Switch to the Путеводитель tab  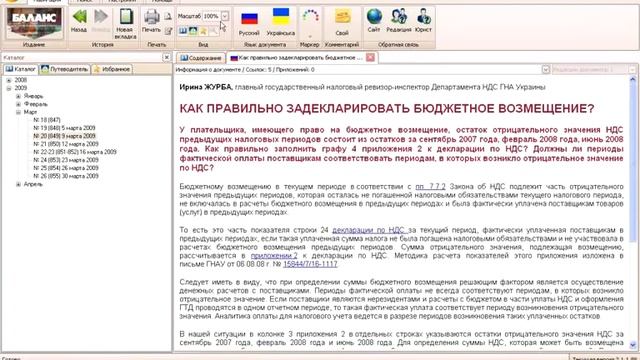click(64, 69)
